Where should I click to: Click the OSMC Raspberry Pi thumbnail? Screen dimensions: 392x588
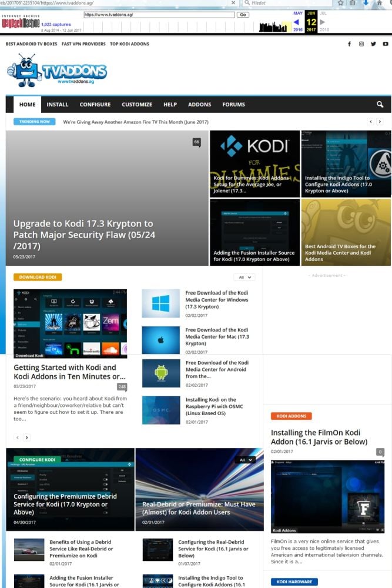pyautogui.click(x=161, y=410)
